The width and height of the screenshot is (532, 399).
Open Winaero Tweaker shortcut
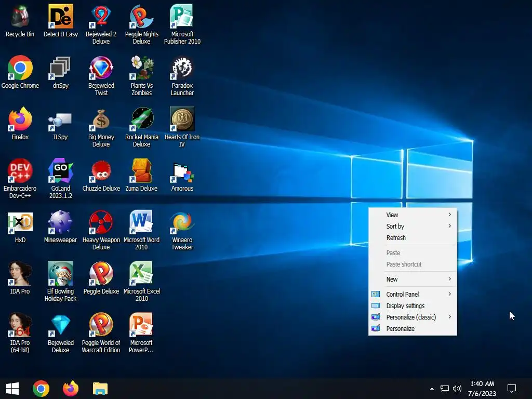click(182, 230)
